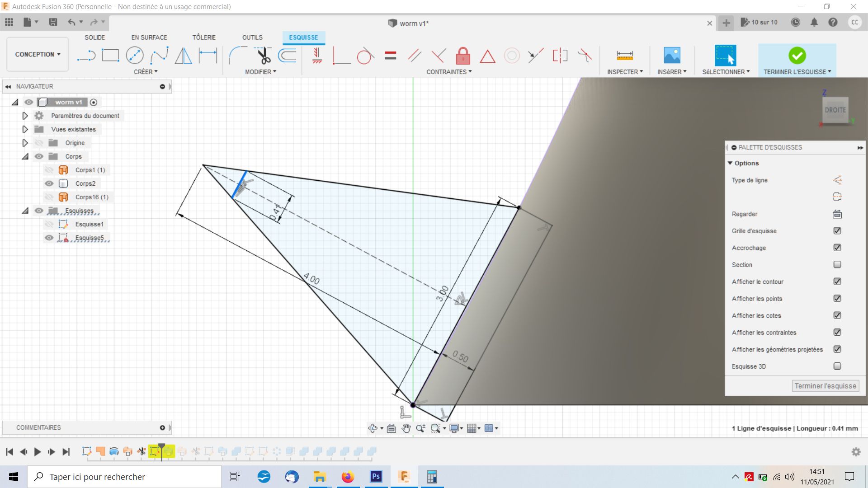The width and height of the screenshot is (868, 488).
Task: Expand Paramètres du document tree node
Action: pyautogui.click(x=25, y=116)
